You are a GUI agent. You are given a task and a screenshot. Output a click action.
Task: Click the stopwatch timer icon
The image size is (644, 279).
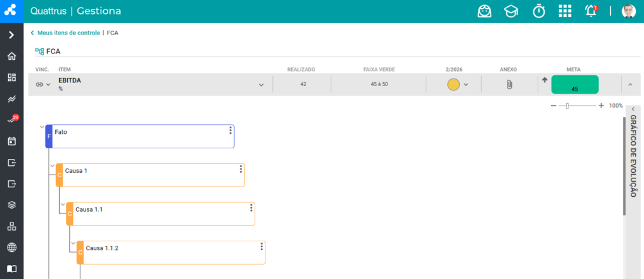click(538, 11)
